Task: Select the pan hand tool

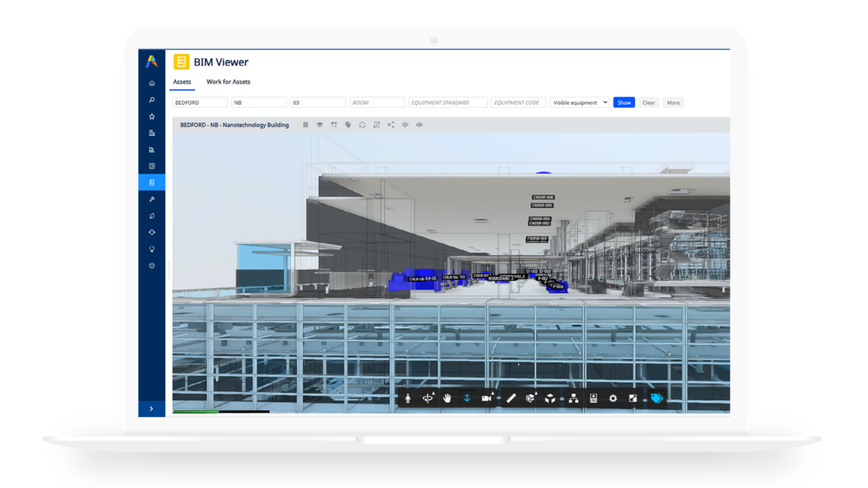Action: 447,398
